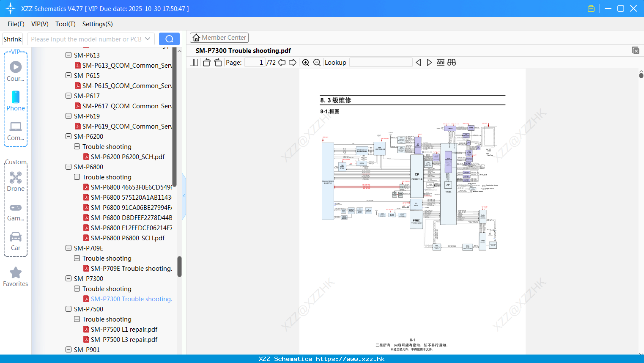Collapse SM-P6200 tree node
The image size is (644, 363).
[69, 136]
